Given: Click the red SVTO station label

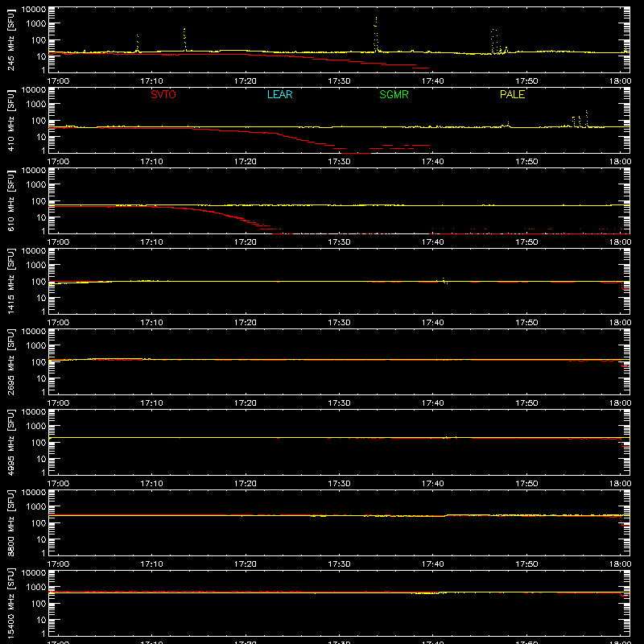Looking at the screenshot, I should [163, 94].
